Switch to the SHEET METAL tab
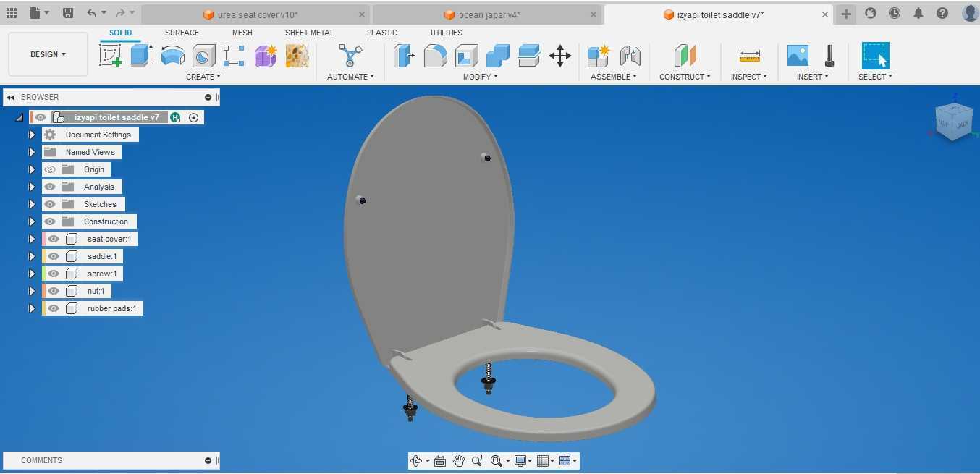The image size is (980, 474). click(310, 33)
